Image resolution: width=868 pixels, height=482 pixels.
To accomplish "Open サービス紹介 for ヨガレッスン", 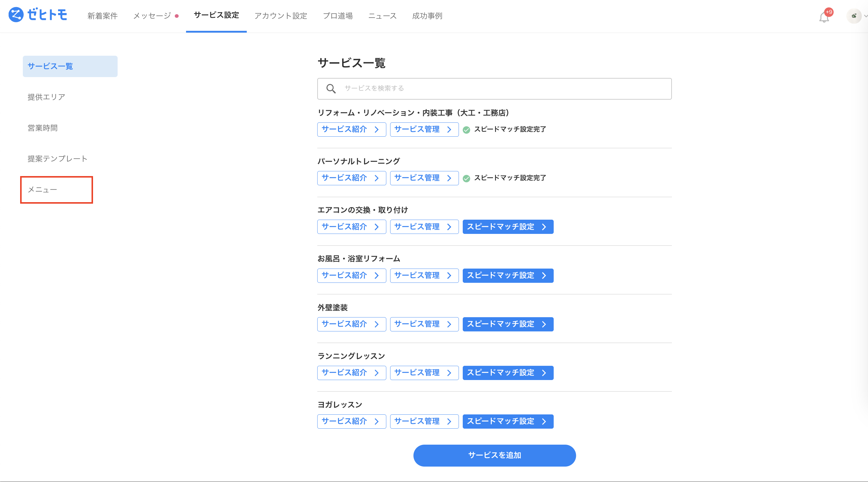I will pyautogui.click(x=351, y=421).
